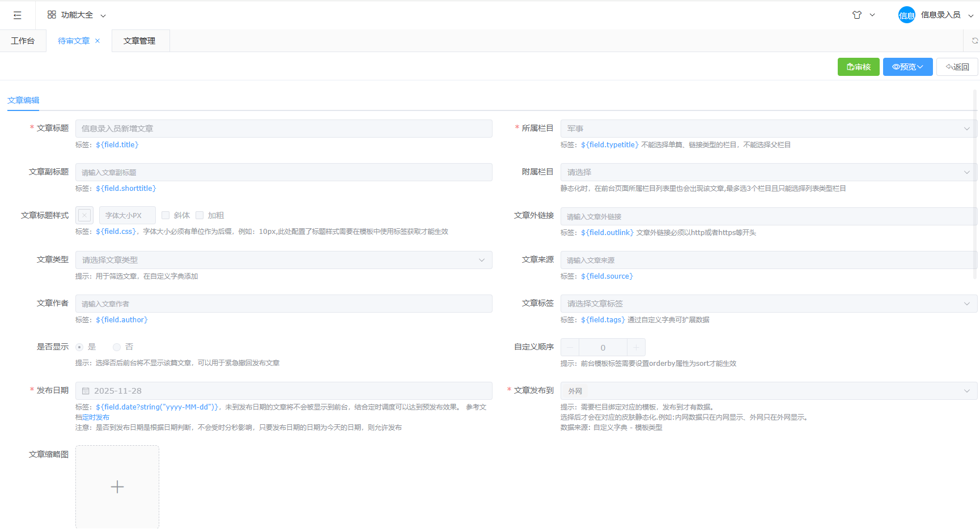
Task: Switch to the 文章管理 tab
Action: 139,41
